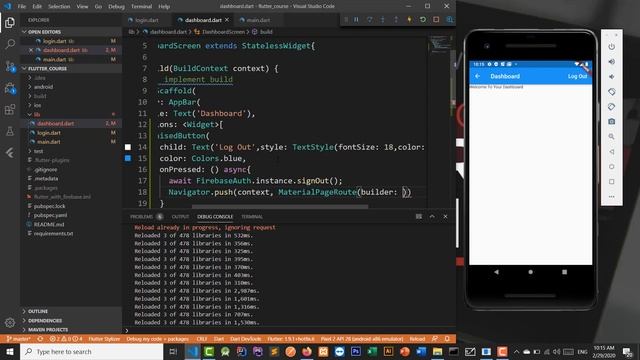
Task: Open the Selection menu
Action: coord(59,6)
